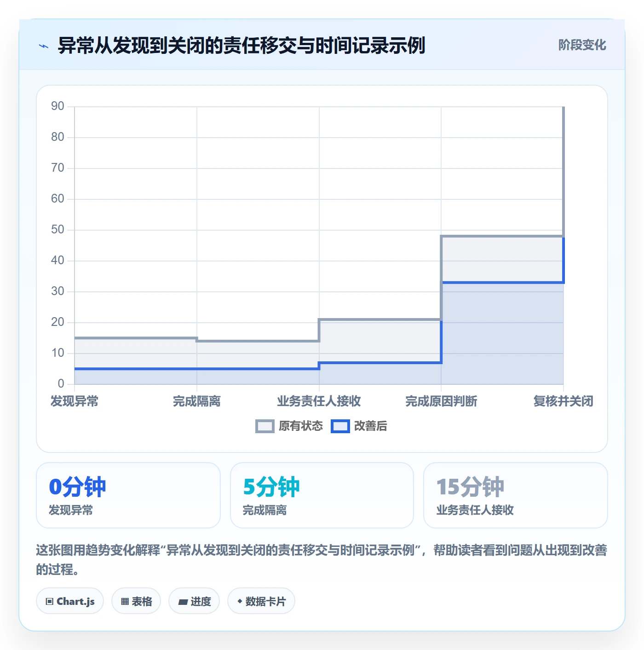Click the 完成隔离 x-axis label
The width and height of the screenshot is (644, 650).
(197, 401)
